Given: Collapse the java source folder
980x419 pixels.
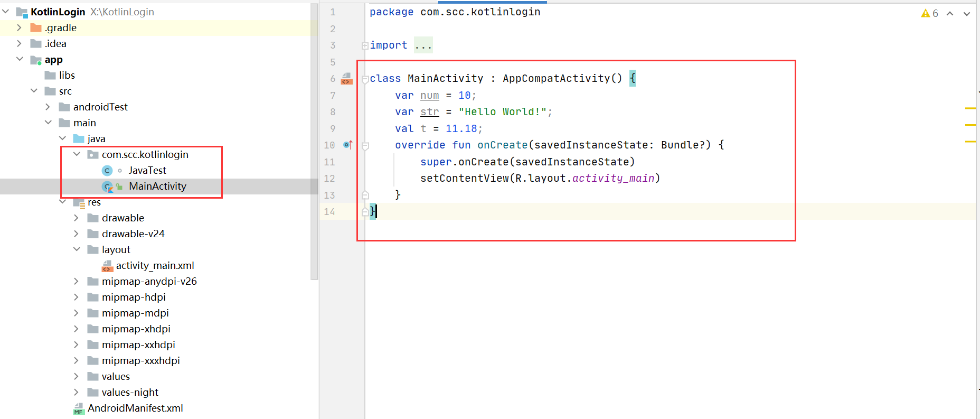Looking at the screenshot, I should 62,138.
